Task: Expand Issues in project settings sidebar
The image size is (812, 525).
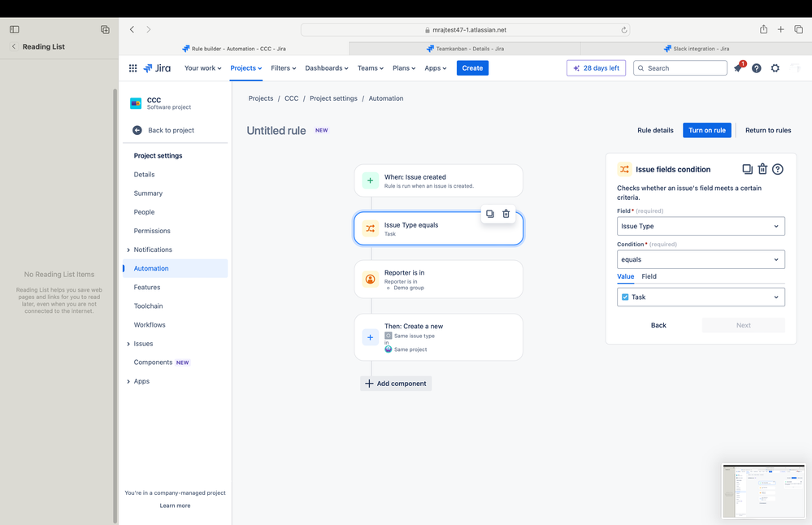Action: [x=128, y=344]
